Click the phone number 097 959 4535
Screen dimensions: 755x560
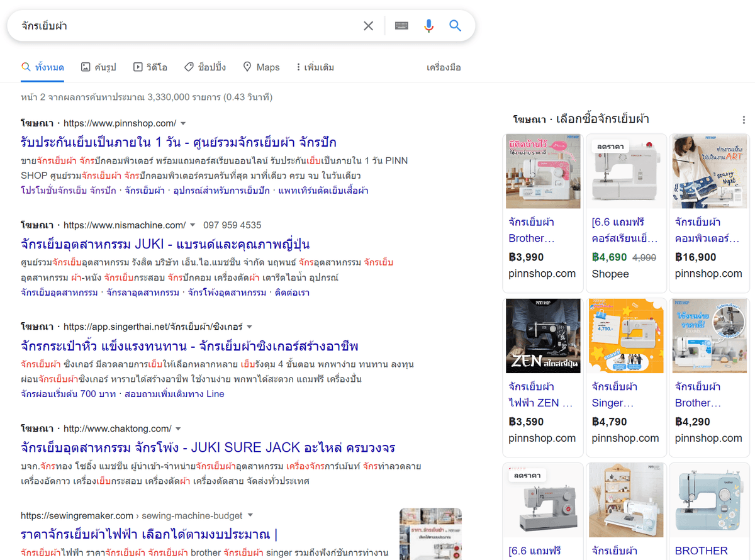(232, 225)
